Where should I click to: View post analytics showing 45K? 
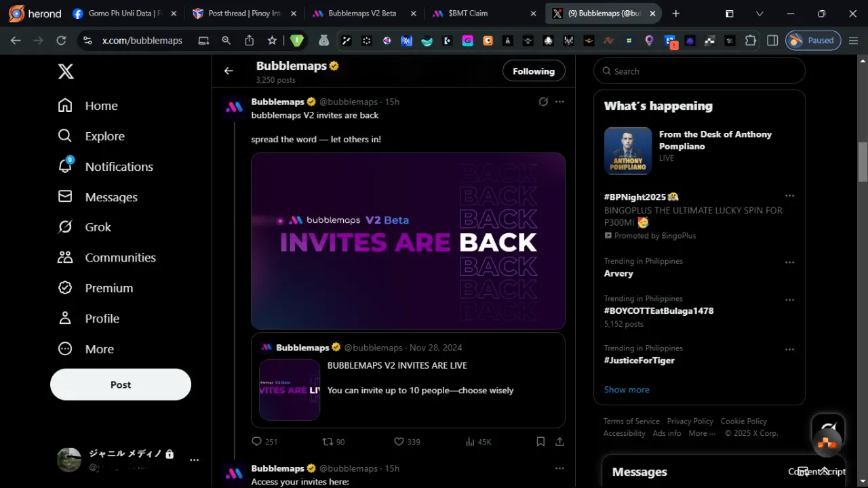[478, 442]
